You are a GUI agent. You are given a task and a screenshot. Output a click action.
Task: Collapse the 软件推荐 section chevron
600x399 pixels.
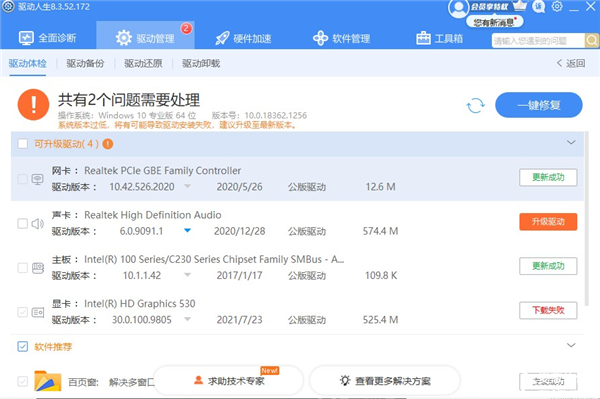571,345
